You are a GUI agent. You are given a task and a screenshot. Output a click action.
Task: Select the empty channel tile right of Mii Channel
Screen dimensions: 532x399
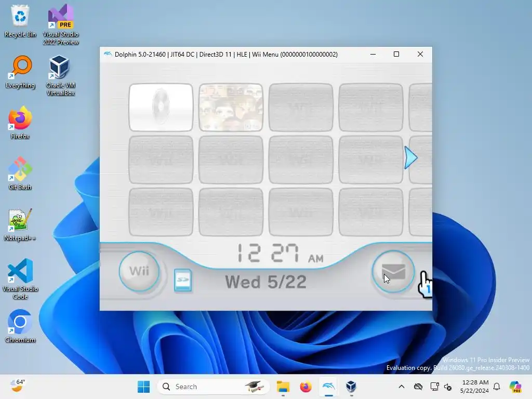(x=301, y=107)
